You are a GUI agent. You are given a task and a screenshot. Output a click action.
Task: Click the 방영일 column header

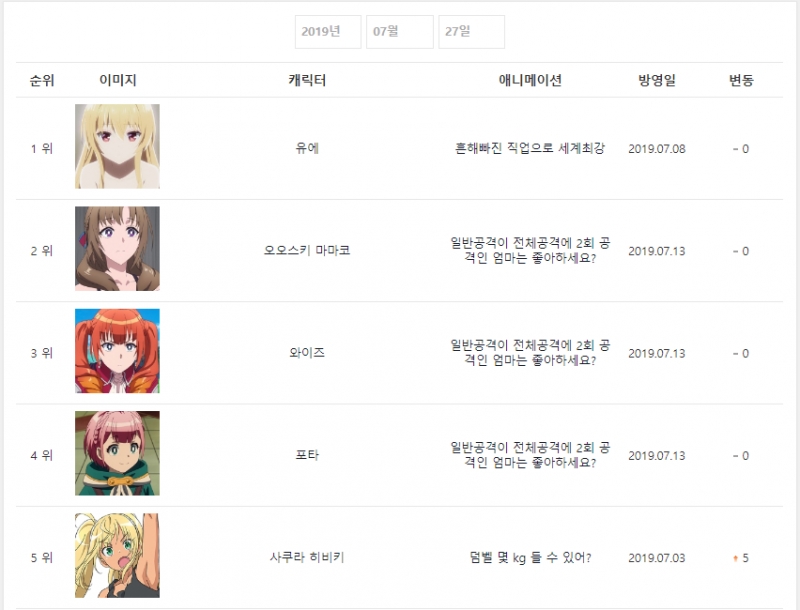coord(657,80)
